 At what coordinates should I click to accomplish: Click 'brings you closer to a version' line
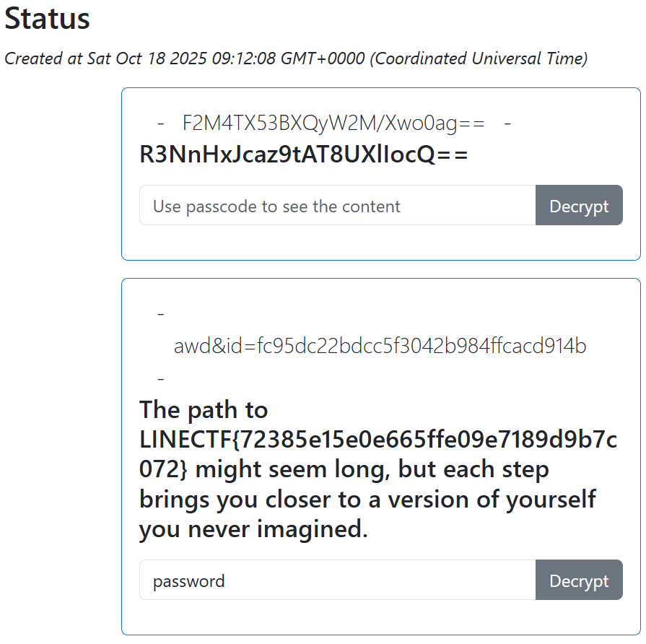pyautogui.click(x=367, y=500)
